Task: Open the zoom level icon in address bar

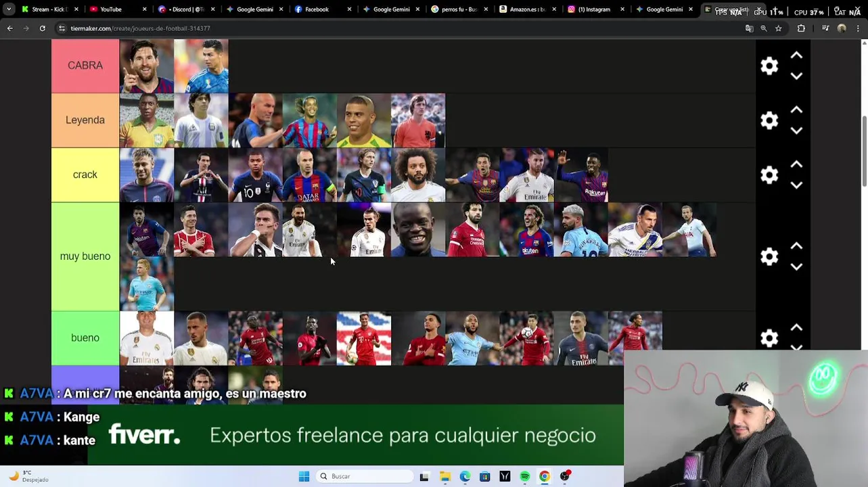Action: click(764, 28)
